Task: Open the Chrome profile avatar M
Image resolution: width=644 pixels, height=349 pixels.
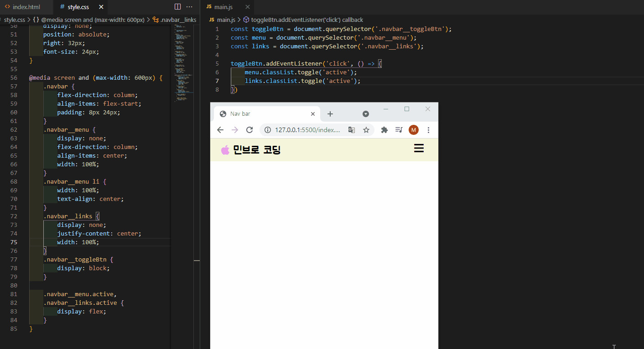Action: click(x=414, y=130)
